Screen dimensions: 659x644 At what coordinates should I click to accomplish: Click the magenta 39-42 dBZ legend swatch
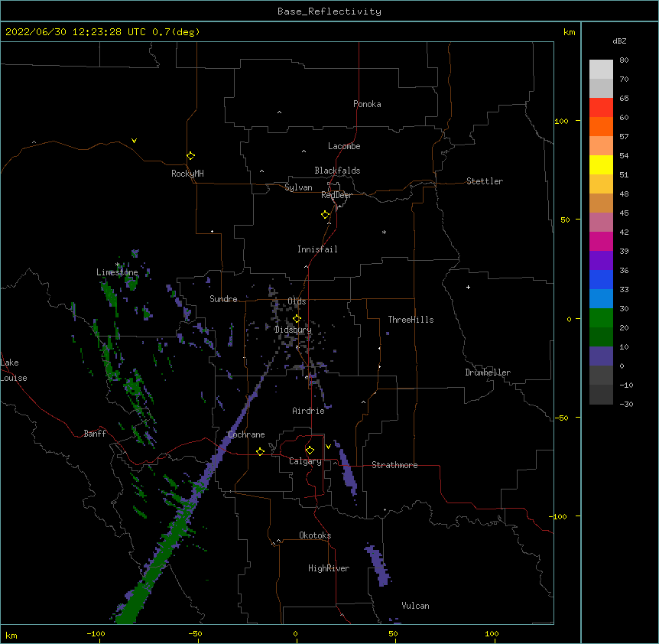(x=601, y=241)
